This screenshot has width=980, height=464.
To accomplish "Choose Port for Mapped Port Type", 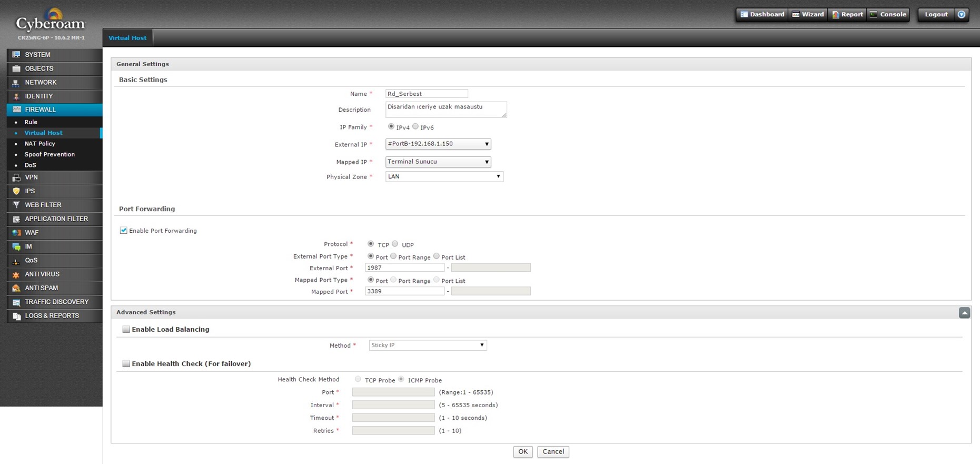I will click(371, 280).
